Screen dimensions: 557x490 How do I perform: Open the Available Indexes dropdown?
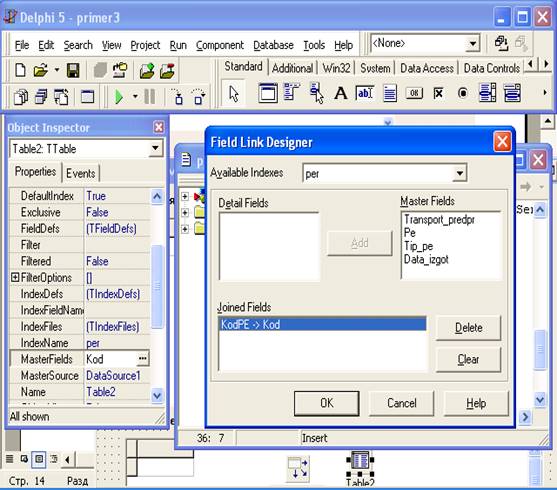coord(460,173)
